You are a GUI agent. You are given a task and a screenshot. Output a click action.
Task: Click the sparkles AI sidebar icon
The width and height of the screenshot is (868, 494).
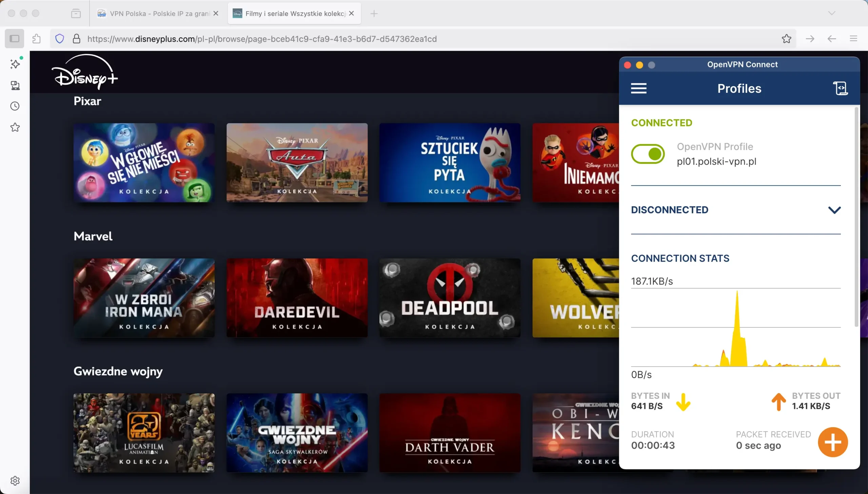(15, 64)
